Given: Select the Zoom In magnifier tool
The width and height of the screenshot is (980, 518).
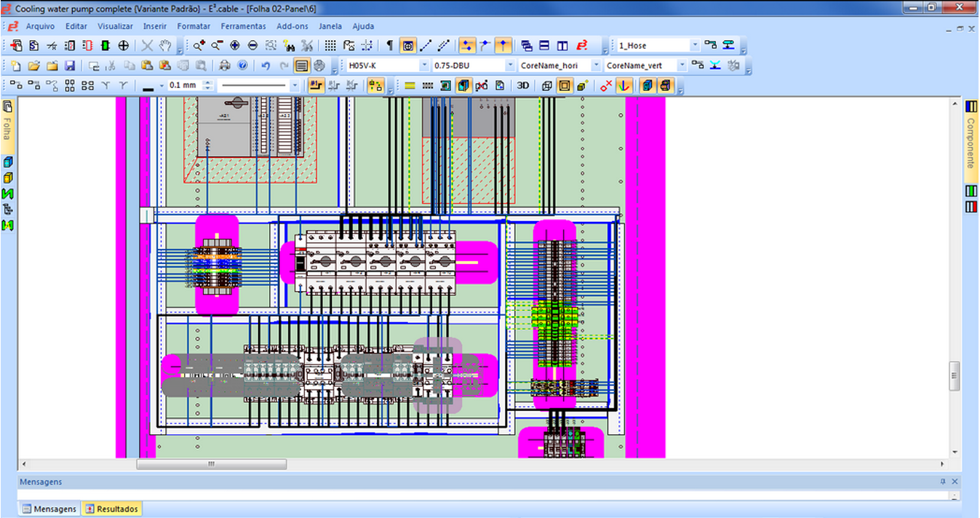Looking at the screenshot, I should tap(196, 45).
